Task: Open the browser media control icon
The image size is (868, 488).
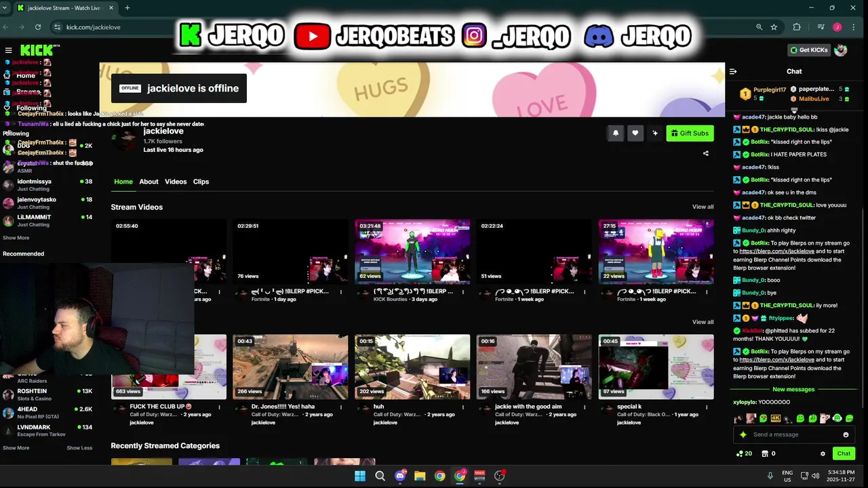Action: point(821,27)
